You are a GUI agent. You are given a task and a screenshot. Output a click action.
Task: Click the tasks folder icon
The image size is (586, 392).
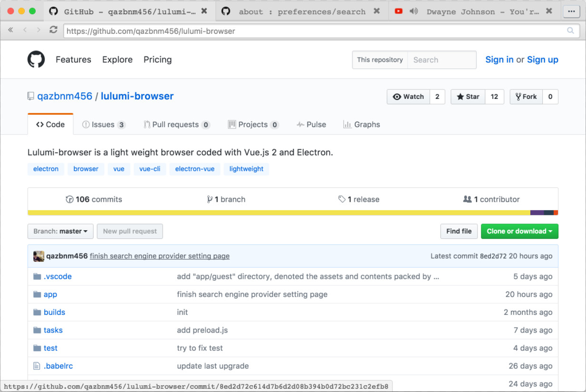point(37,330)
